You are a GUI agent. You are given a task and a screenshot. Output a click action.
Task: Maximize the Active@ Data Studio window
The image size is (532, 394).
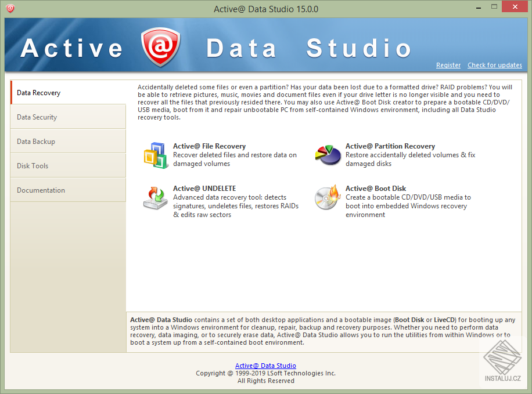tap(494, 7)
